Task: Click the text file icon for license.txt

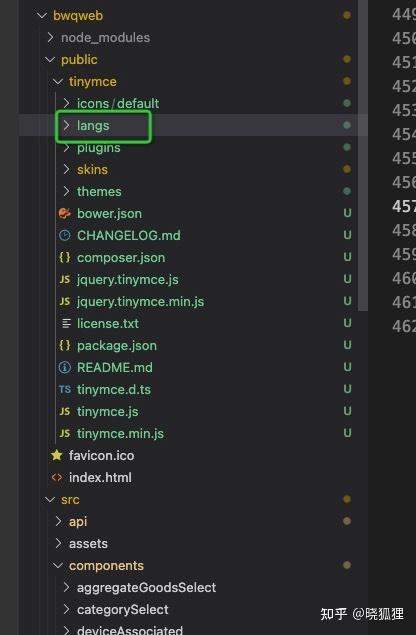Action: pos(66,323)
